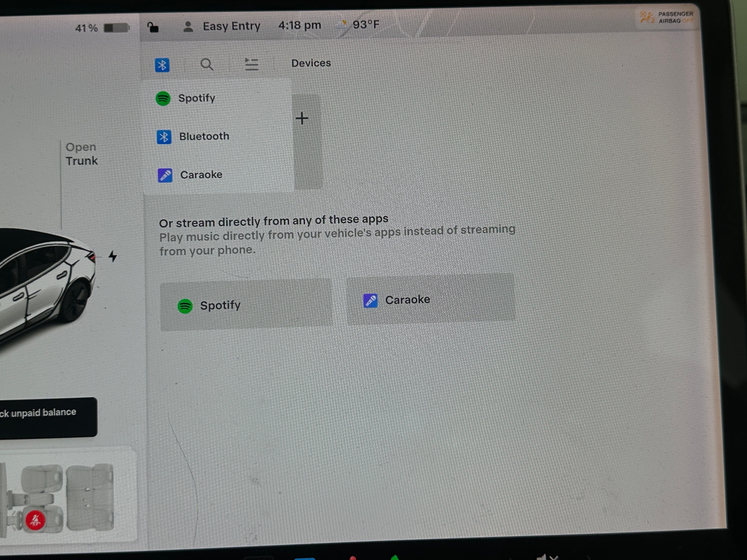Image resolution: width=747 pixels, height=560 pixels.
Task: Open the playlist queue list icon
Action: (x=252, y=64)
